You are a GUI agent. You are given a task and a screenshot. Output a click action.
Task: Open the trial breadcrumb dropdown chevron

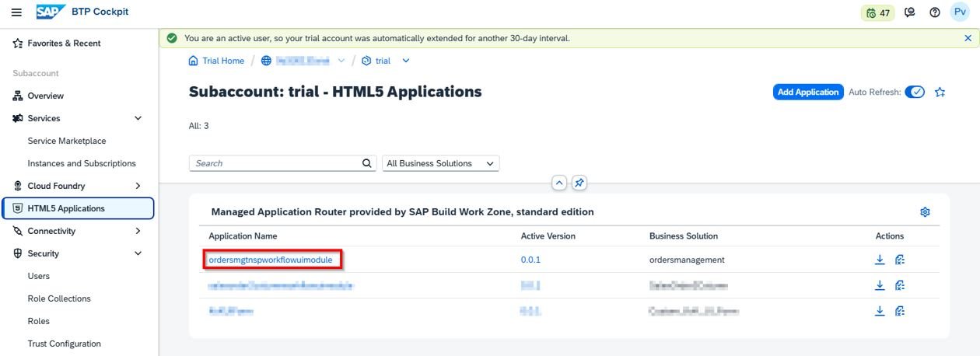click(405, 61)
